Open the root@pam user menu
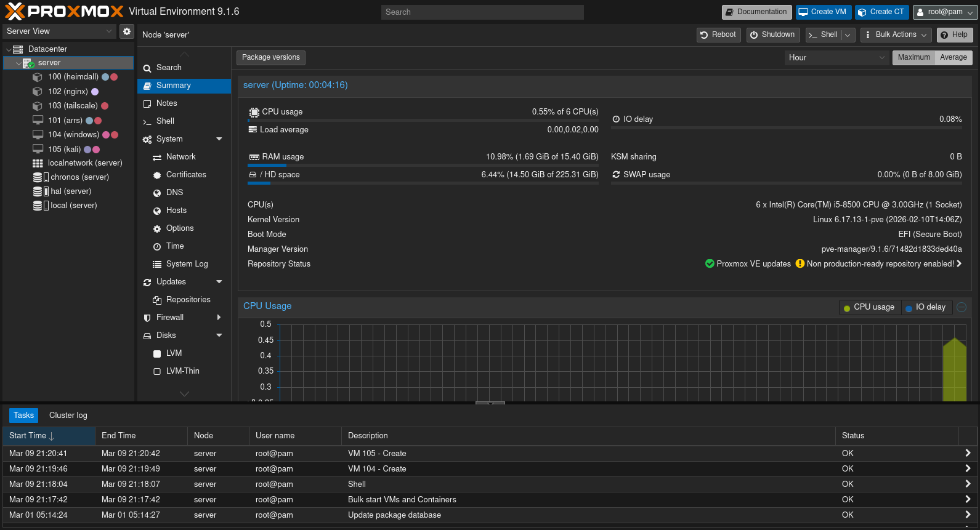Image resolution: width=980 pixels, height=530 pixels. [x=945, y=12]
